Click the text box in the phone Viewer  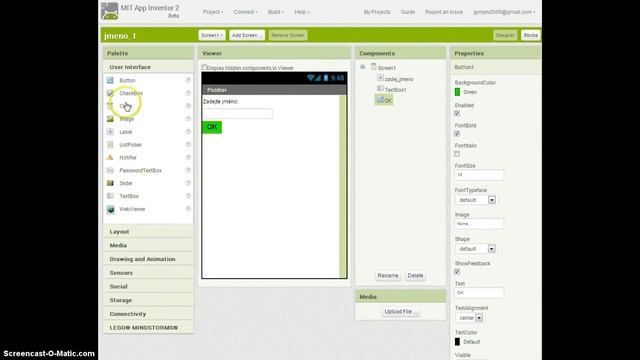238,113
